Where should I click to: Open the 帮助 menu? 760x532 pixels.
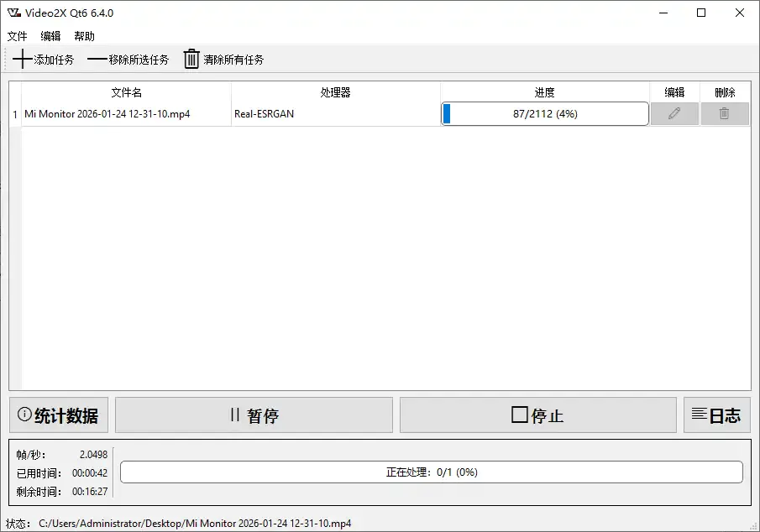point(83,36)
